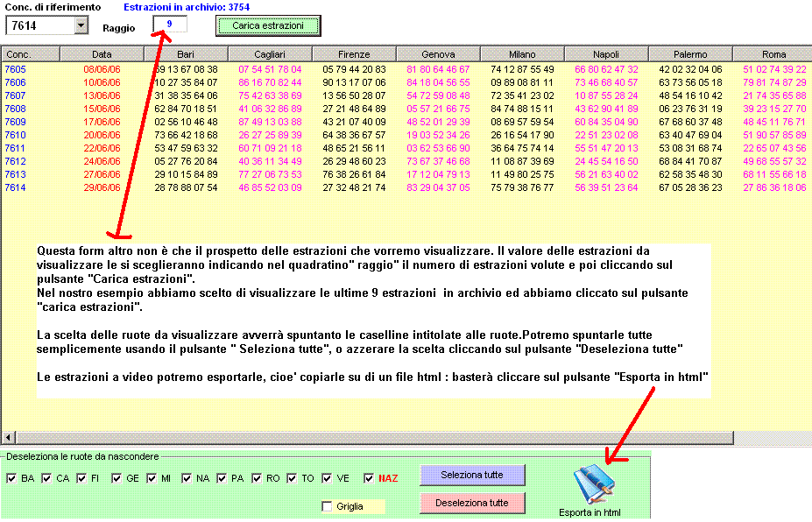Screen dimensions: 812x522
Task: Select the Data column header
Action: click(101, 54)
